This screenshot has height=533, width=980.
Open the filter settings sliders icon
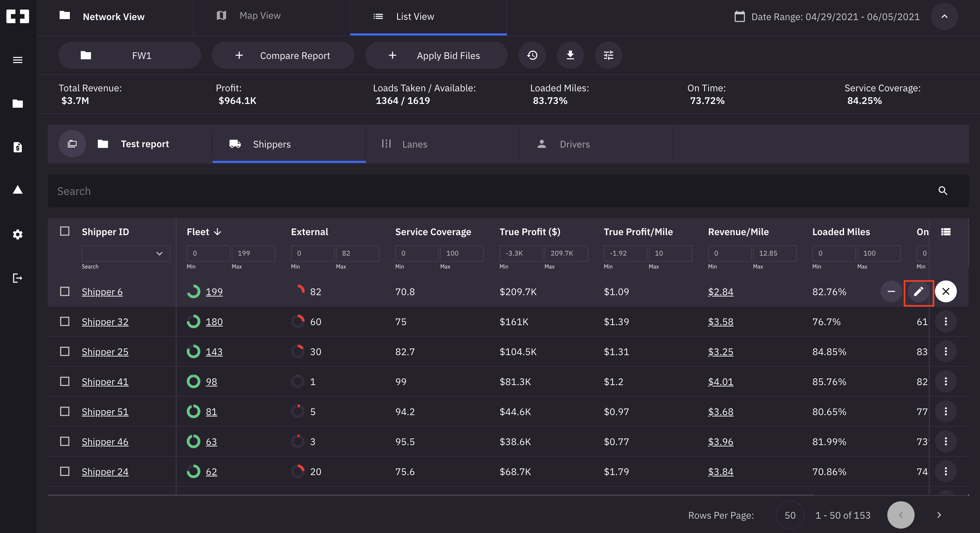coord(608,55)
